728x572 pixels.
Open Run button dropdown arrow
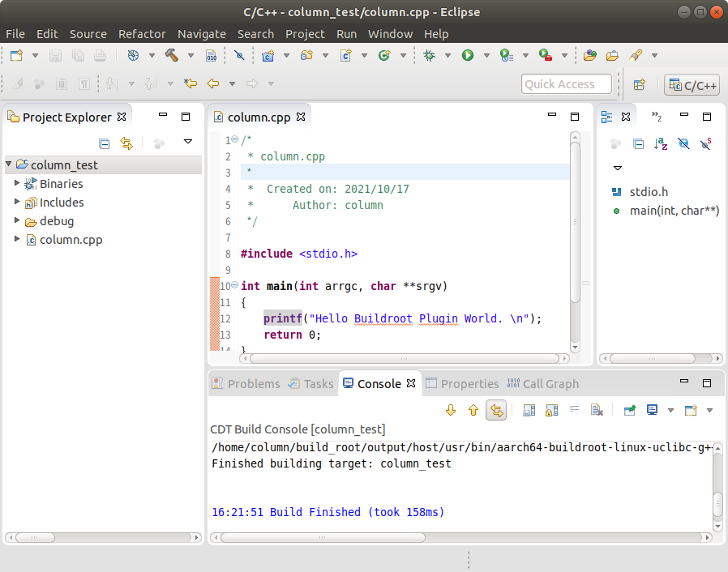pyautogui.click(x=486, y=56)
